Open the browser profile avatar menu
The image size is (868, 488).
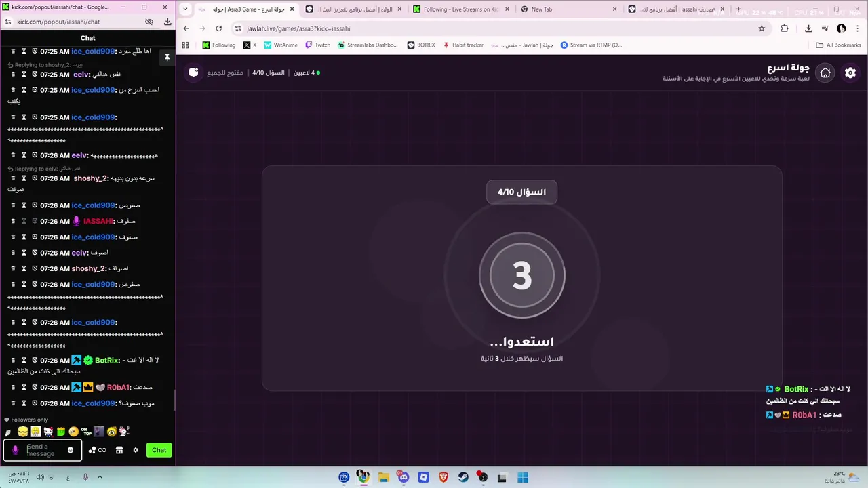(x=842, y=28)
